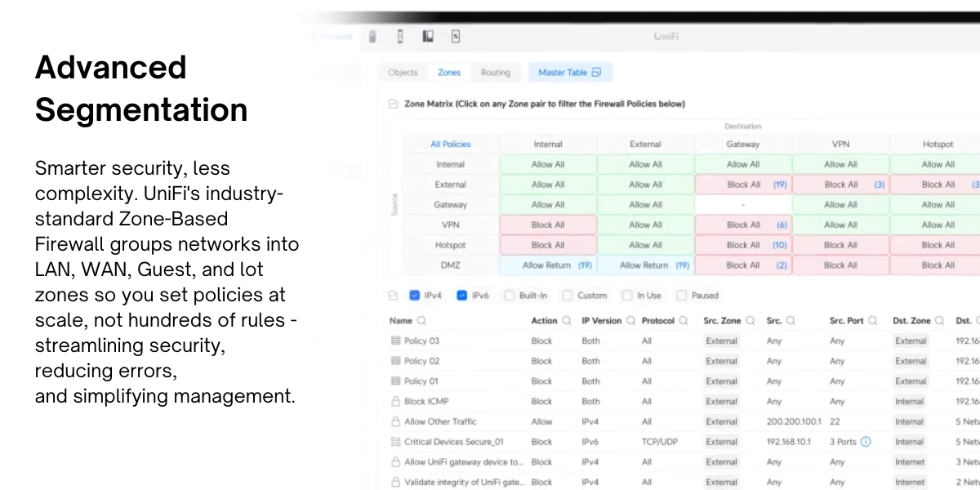This screenshot has width=980, height=490.
Task: Search the Name column
Action: pyautogui.click(x=421, y=321)
